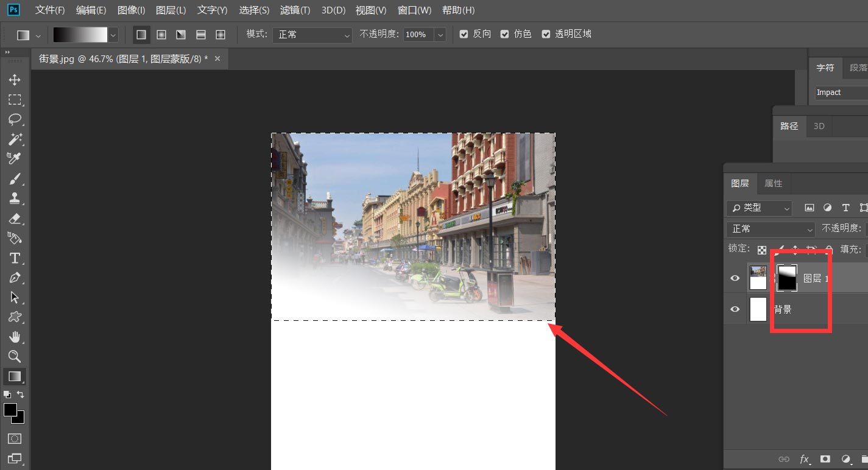Choose the radial gradient style
The height and width of the screenshot is (470, 868).
[x=161, y=35]
